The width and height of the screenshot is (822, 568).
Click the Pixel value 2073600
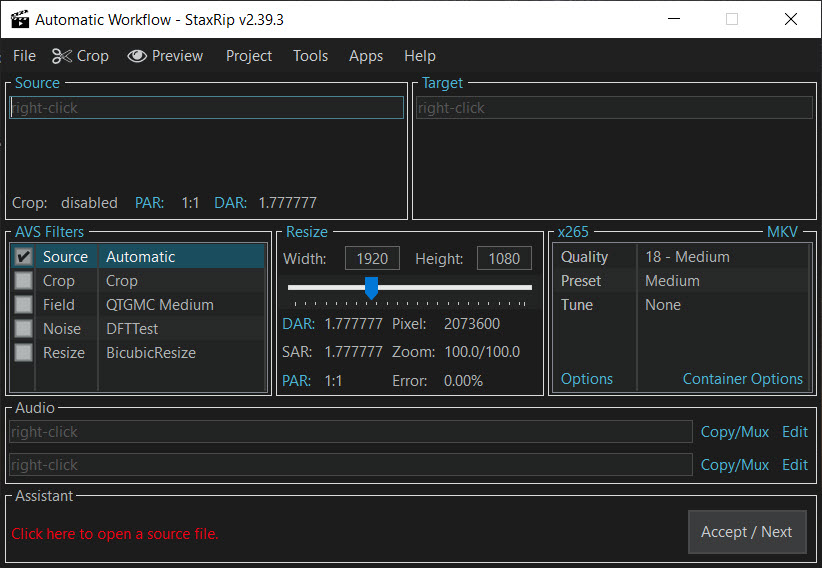472,324
